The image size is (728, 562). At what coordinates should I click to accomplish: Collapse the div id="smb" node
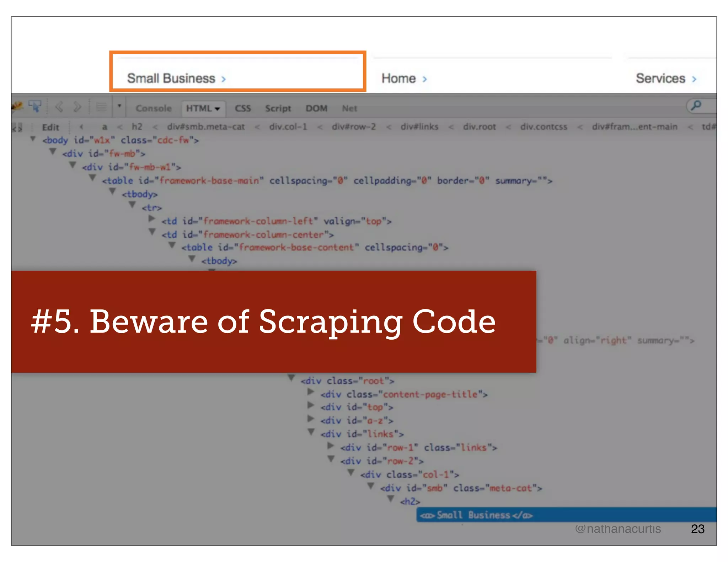click(x=371, y=486)
